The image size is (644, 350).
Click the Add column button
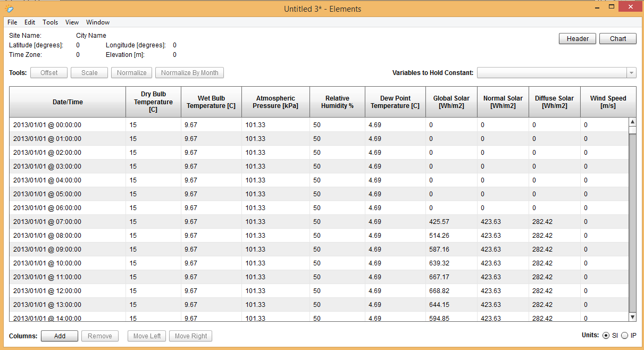pos(60,336)
